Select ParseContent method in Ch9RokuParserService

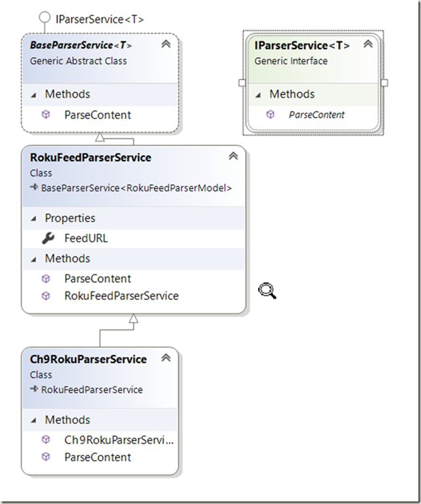coord(97,457)
